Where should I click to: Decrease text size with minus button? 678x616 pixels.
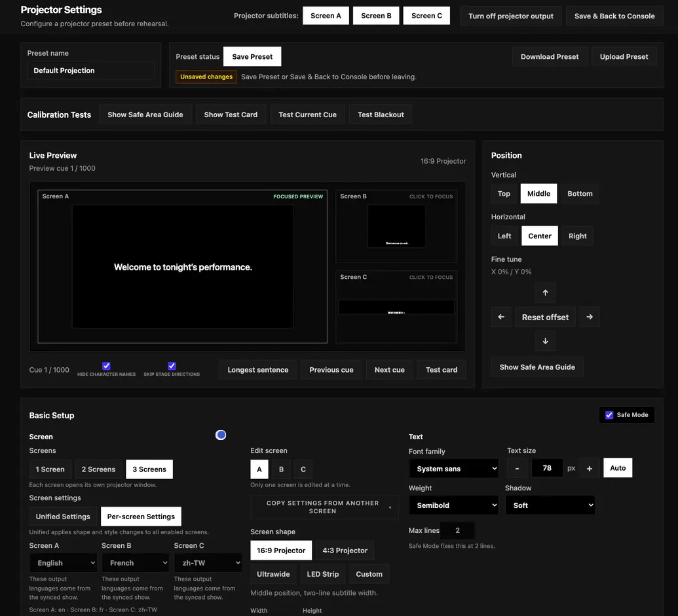coord(517,468)
